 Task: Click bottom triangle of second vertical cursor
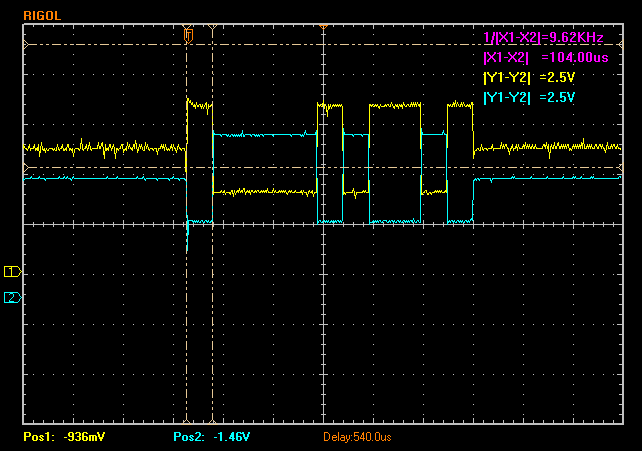212,421
